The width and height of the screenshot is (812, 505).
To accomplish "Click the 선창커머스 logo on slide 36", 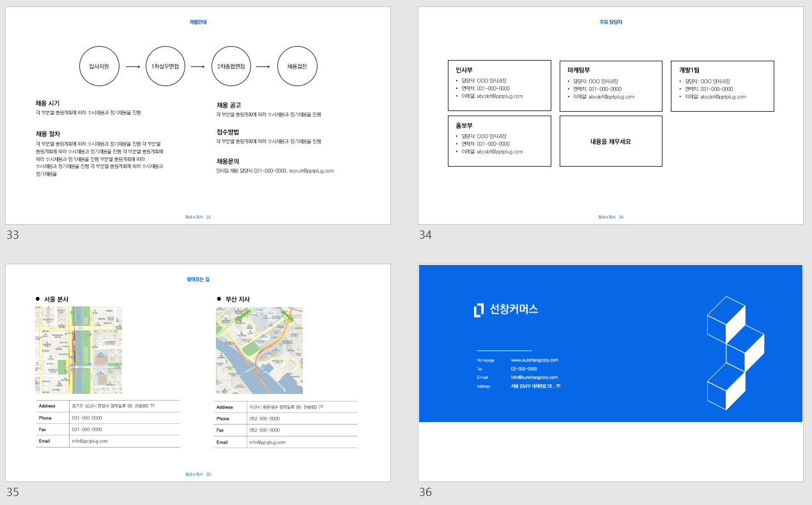I will [506, 310].
